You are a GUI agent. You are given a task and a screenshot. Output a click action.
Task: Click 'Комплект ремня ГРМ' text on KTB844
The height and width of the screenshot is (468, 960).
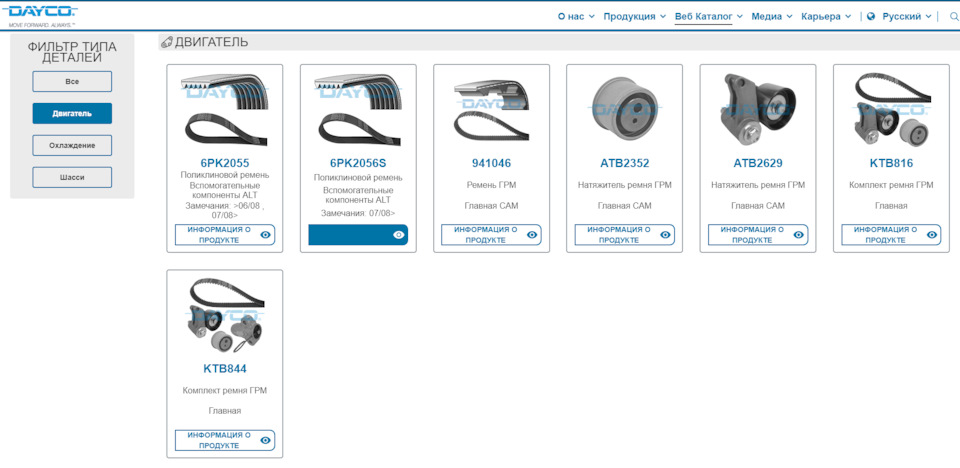tap(225, 390)
